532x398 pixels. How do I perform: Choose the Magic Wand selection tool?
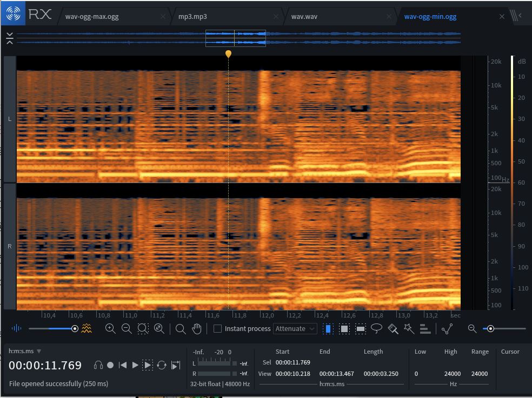coord(409,328)
